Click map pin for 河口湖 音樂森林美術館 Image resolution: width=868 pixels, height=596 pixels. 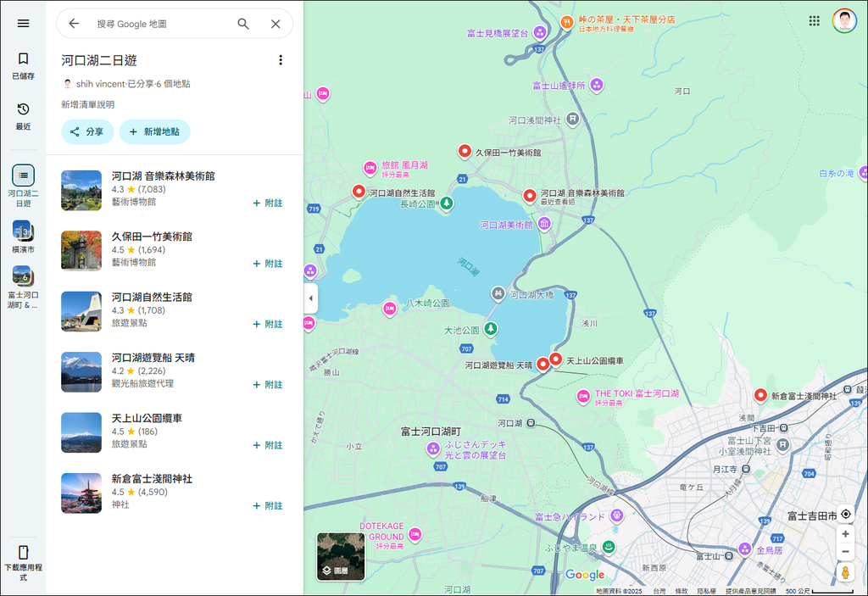pos(530,196)
